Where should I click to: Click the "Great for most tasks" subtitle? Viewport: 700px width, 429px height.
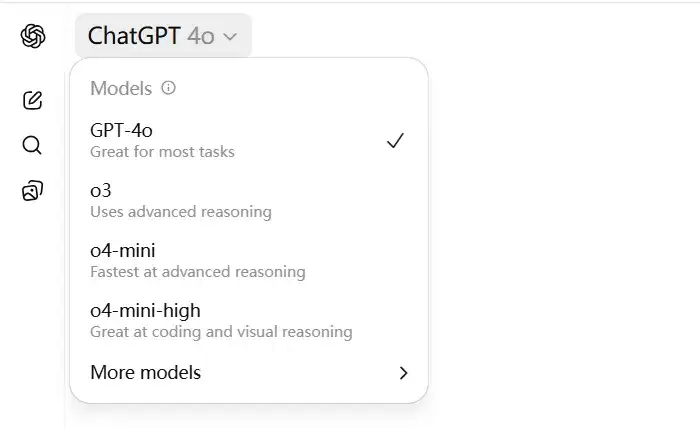(x=162, y=152)
